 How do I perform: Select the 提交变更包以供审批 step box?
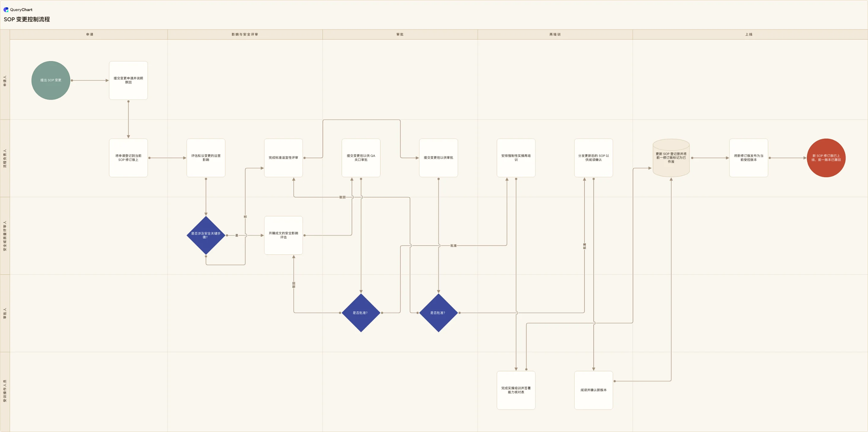(x=438, y=158)
